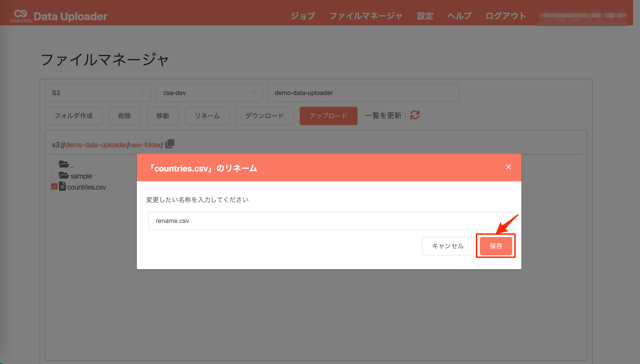Screen dimensions: 640x364
Task: Click the demo-data-uploader bucket field
Action: pos(363,93)
